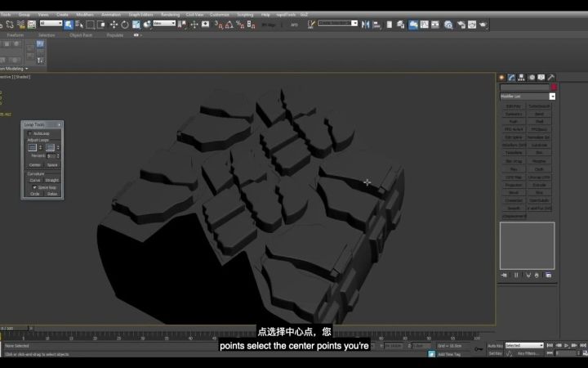Open the Animation menu
This screenshot has width=588, height=368.
pyautogui.click(x=111, y=15)
